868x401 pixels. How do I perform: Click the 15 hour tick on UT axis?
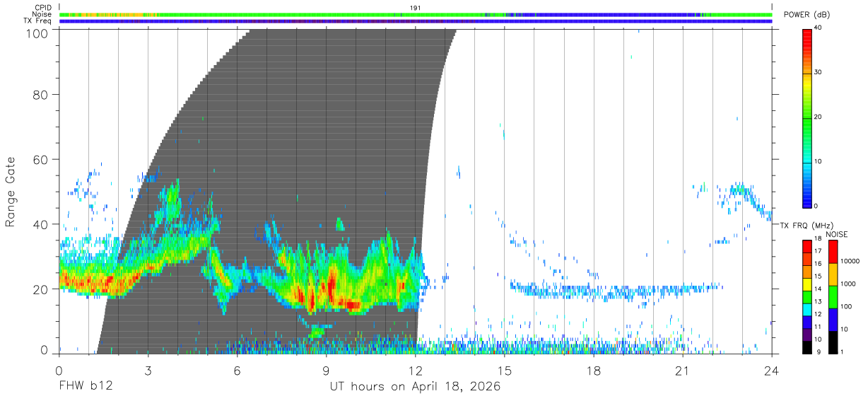[505, 371]
